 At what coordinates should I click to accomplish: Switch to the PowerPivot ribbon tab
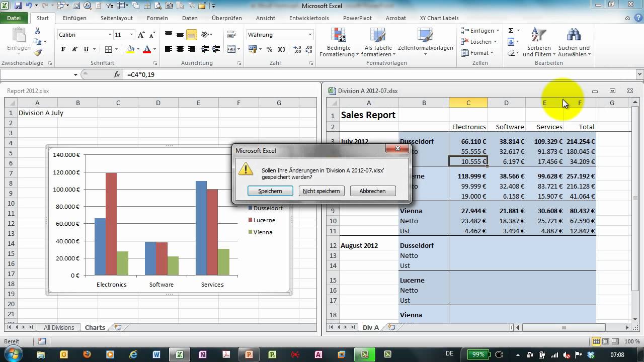(x=357, y=18)
